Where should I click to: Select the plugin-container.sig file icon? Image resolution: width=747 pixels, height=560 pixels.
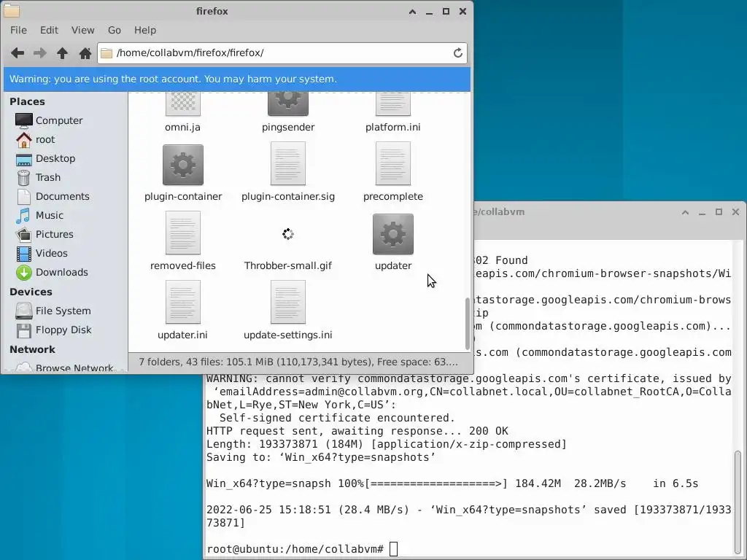[x=287, y=164]
